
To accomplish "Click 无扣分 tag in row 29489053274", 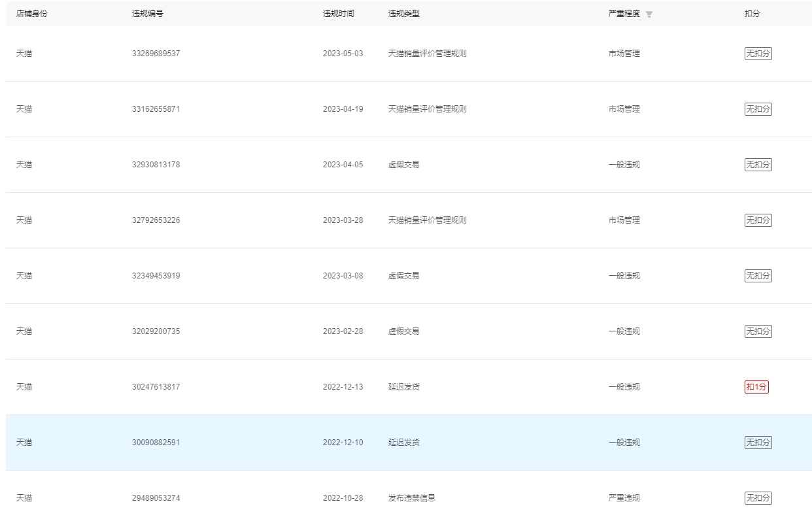I will click(x=758, y=498).
